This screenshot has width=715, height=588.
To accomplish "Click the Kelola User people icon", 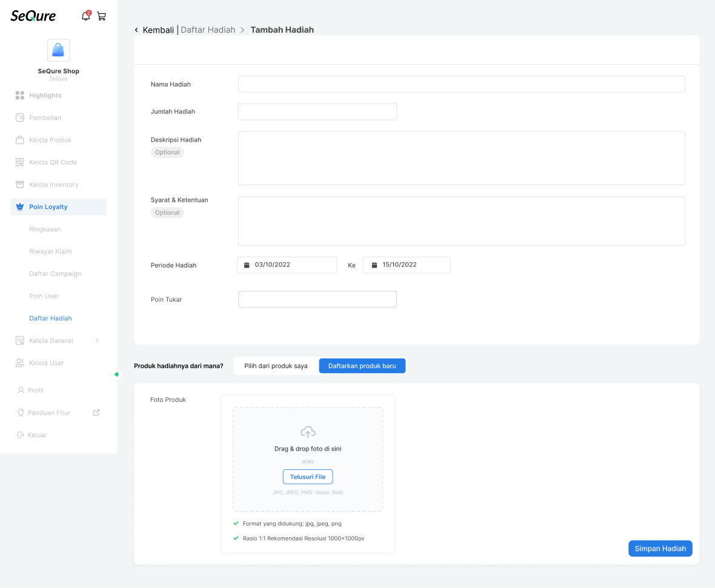I will pos(19,363).
